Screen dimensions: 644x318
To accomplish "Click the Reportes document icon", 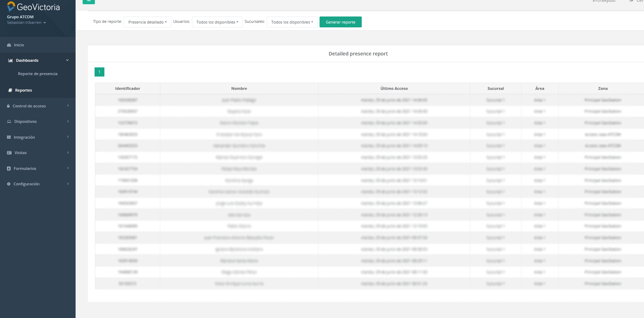I will tap(10, 91).
